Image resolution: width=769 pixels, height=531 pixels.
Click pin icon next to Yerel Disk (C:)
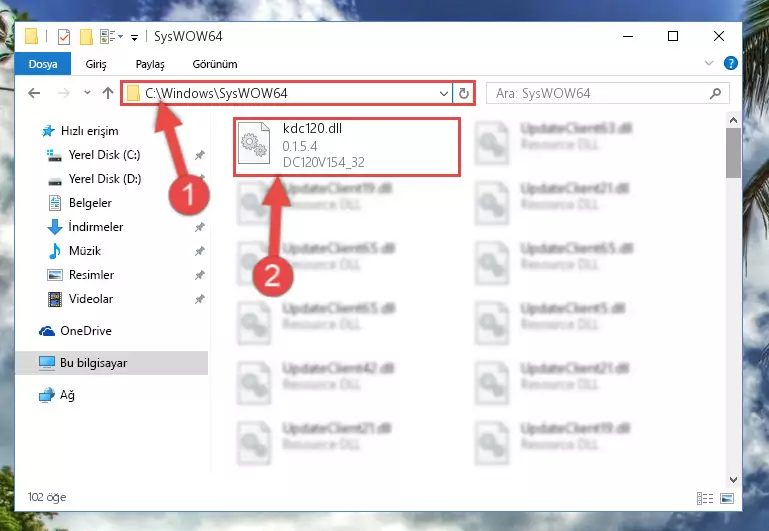[200, 155]
